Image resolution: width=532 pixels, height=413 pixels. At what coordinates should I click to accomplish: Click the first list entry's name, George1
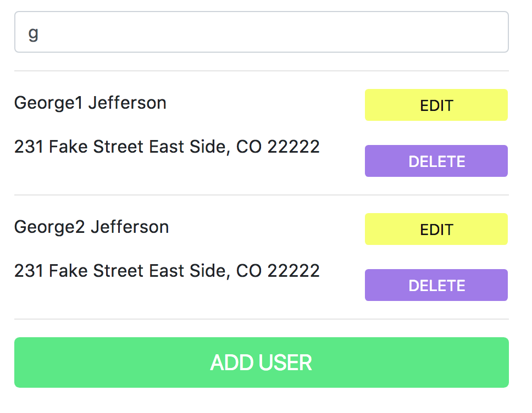coord(49,103)
